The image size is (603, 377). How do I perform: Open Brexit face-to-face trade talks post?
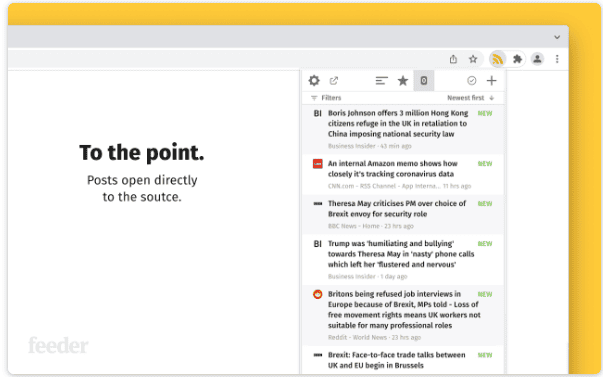[403, 360]
